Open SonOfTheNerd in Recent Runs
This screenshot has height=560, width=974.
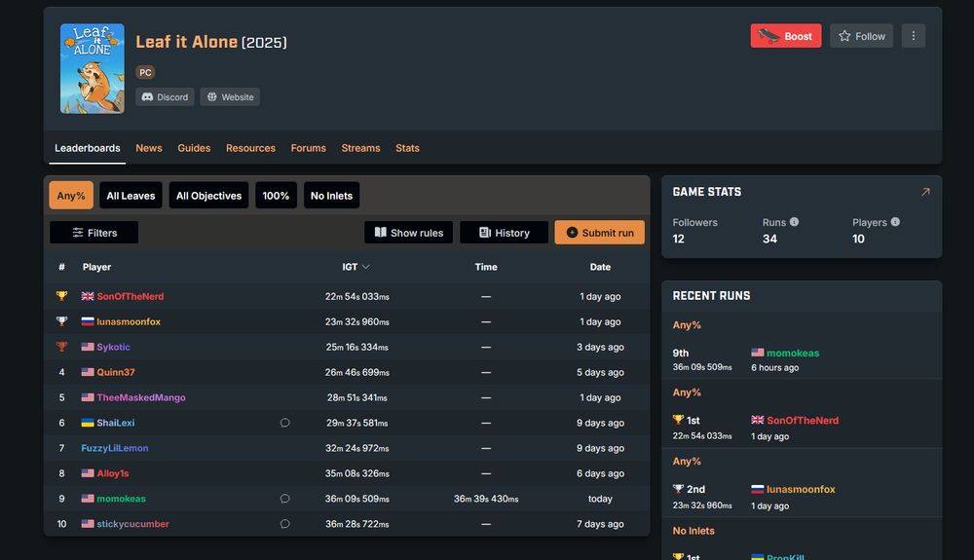[803, 421]
